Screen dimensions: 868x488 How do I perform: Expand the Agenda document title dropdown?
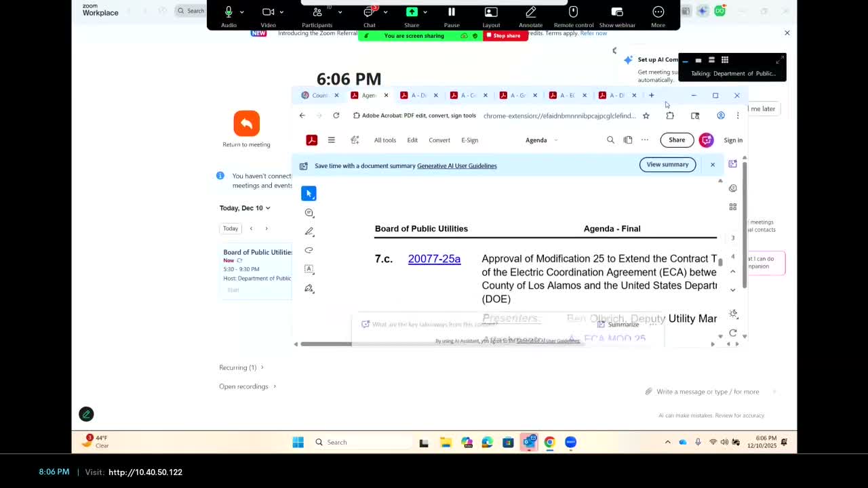541,140
